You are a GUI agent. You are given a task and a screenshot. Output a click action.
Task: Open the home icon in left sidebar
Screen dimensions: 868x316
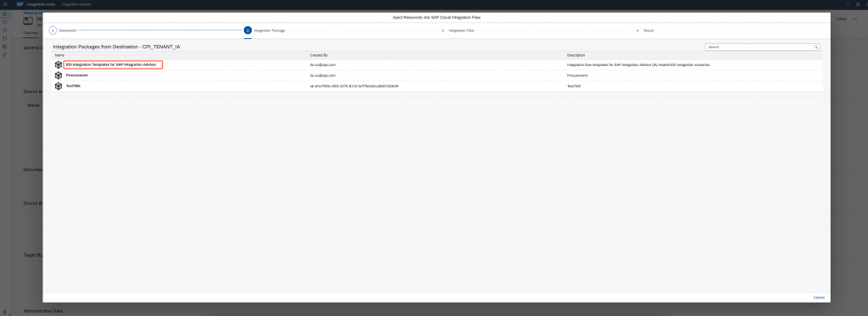5,14
